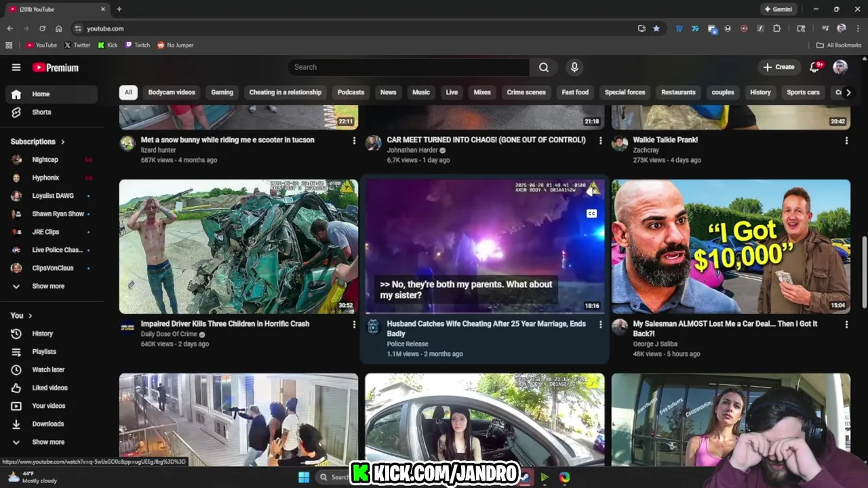Expand the You section chevron
Viewport: 868px width, 488px height.
click(x=30, y=316)
